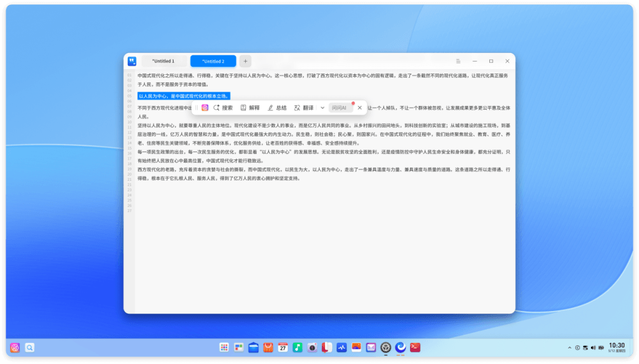Launch the browser from the dock
The width and height of the screenshot is (639, 364).
click(x=401, y=347)
